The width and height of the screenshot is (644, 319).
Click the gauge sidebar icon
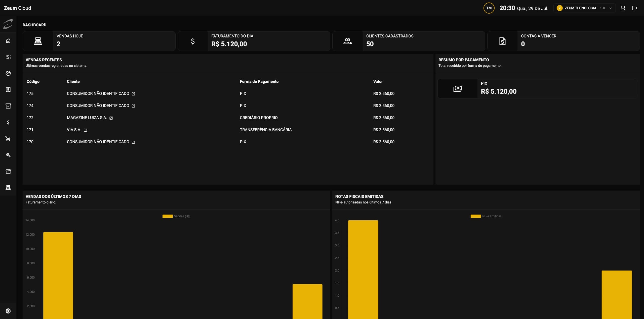point(8,73)
